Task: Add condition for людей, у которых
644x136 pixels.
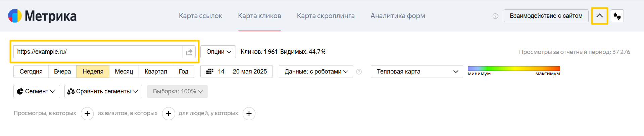Action: tap(249, 114)
